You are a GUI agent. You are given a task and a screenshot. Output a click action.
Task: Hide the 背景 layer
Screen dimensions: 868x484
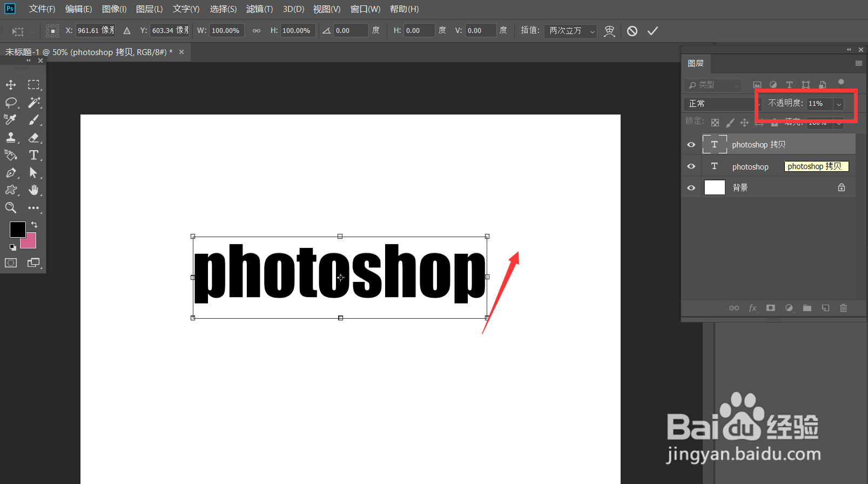pyautogui.click(x=691, y=188)
